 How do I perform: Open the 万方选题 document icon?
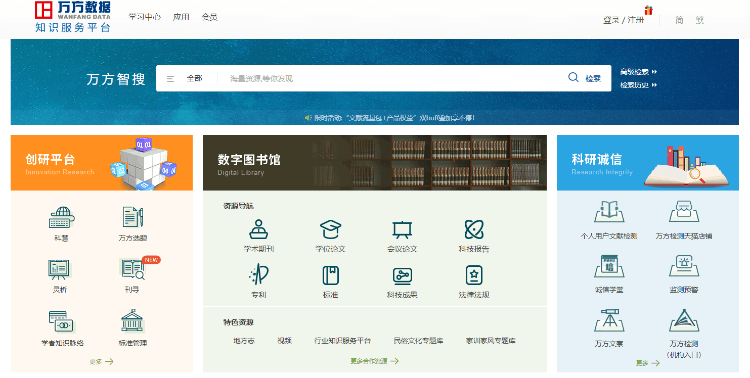coord(133,217)
